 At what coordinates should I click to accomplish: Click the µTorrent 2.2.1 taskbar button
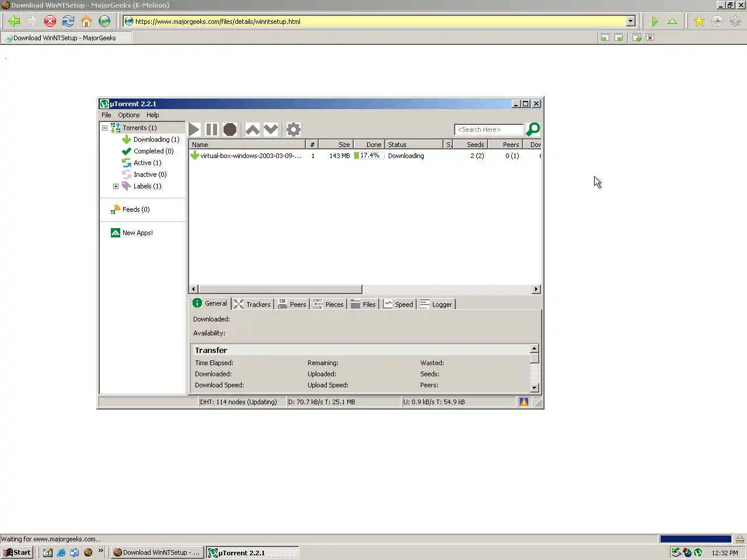coord(253,552)
